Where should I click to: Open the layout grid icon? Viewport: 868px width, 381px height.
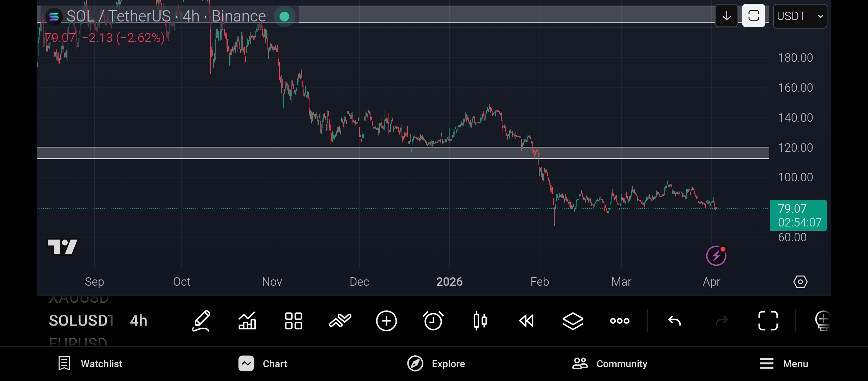pos(294,321)
